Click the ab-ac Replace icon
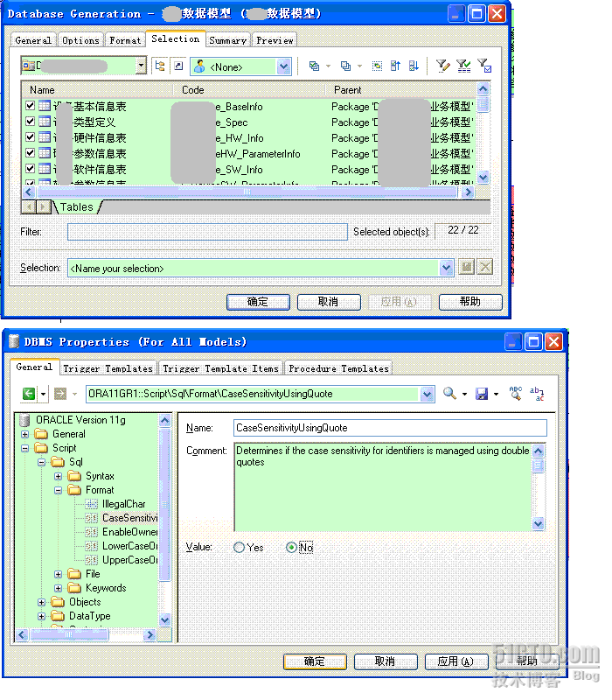This screenshot has height=700, width=612. pos(537,393)
